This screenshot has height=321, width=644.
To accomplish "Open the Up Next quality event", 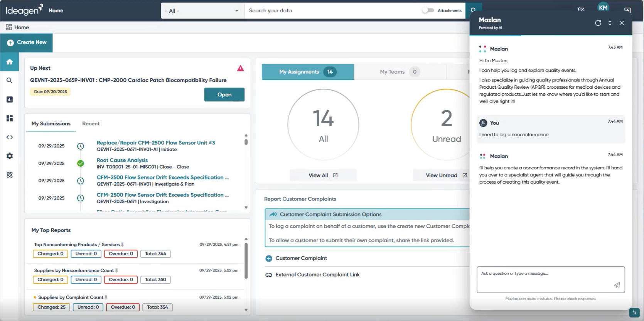I will (224, 95).
